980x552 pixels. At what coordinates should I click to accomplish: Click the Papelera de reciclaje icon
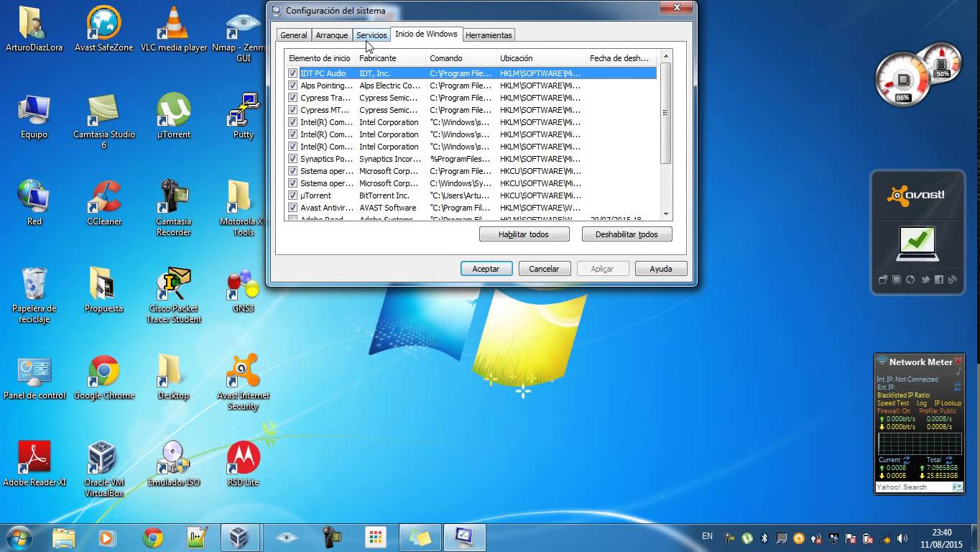coord(34,295)
